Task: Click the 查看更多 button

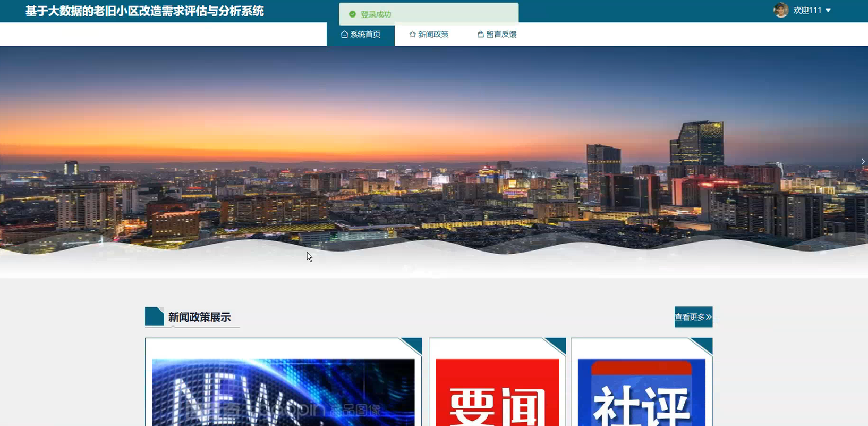Action: 693,317
